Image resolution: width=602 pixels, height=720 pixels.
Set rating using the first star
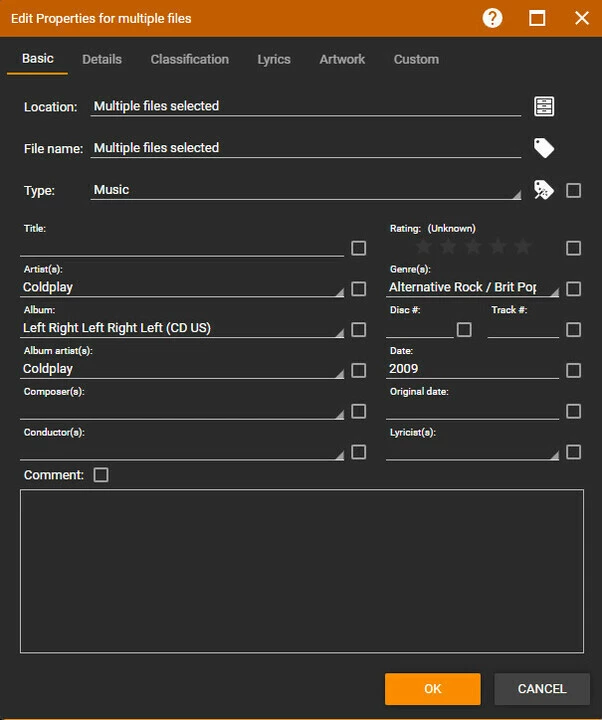pos(424,247)
